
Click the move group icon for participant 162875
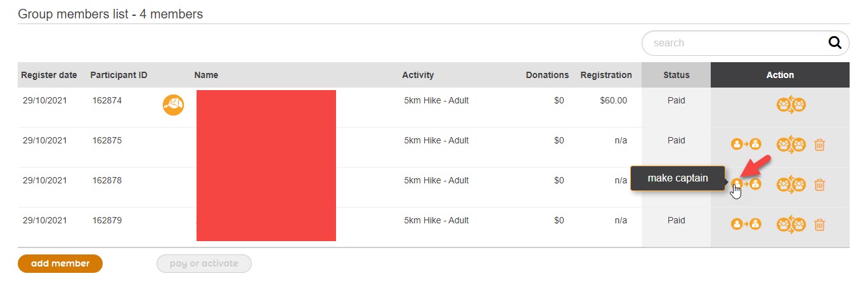791,145
